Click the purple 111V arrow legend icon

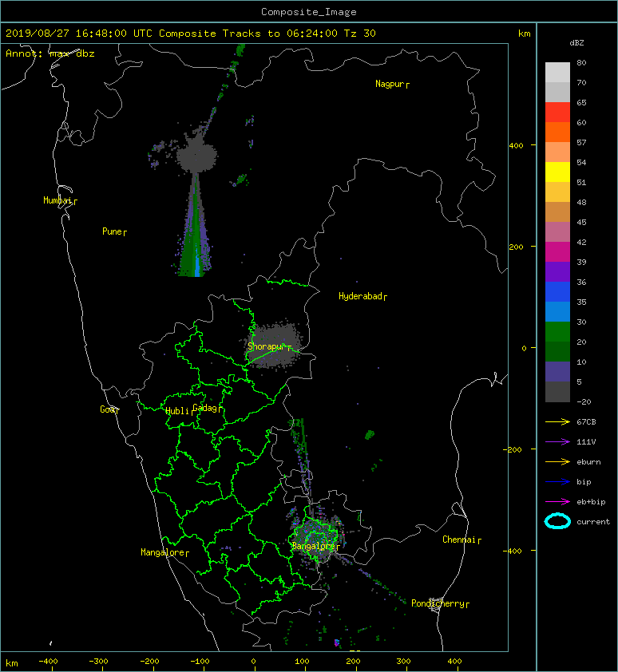(x=557, y=442)
